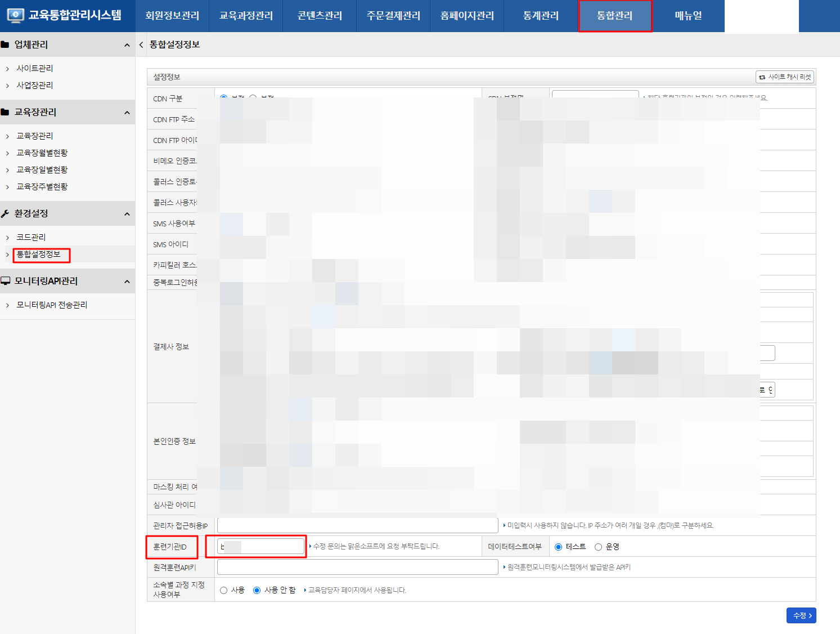This screenshot has height=634, width=840.
Task: Click the arrow icon beside 모니터링API 전송관리
Action: click(8, 305)
